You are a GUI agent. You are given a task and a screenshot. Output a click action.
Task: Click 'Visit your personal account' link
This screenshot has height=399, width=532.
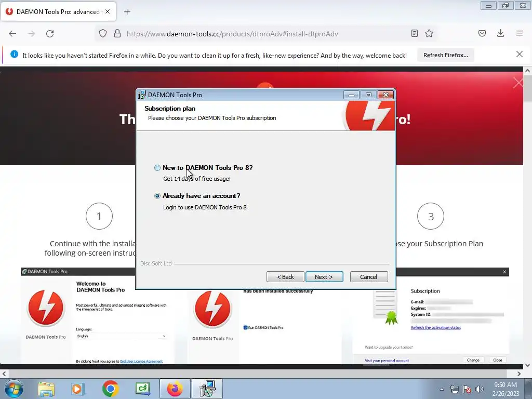click(x=387, y=361)
